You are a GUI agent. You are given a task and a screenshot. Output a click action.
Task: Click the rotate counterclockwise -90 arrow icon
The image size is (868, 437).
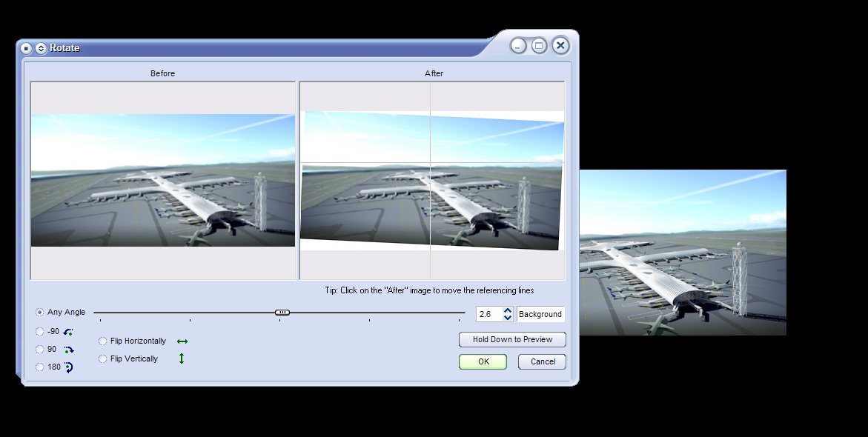(x=68, y=332)
